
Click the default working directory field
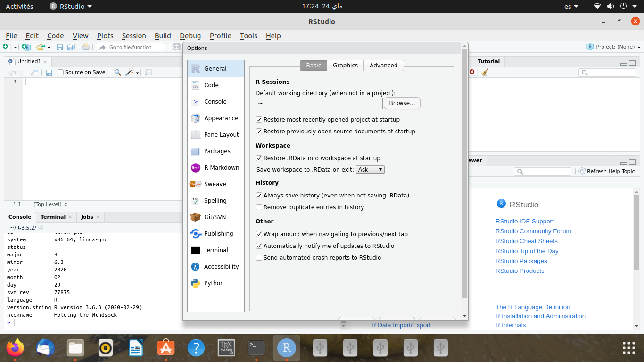319,103
